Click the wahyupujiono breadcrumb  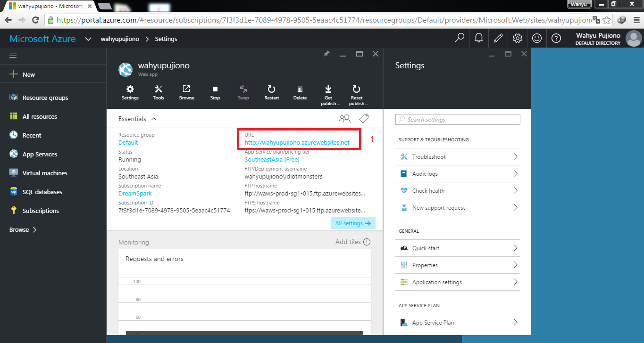(x=120, y=39)
